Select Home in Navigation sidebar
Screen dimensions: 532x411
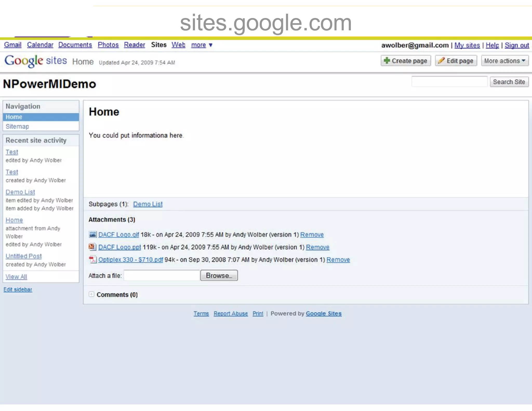click(14, 117)
